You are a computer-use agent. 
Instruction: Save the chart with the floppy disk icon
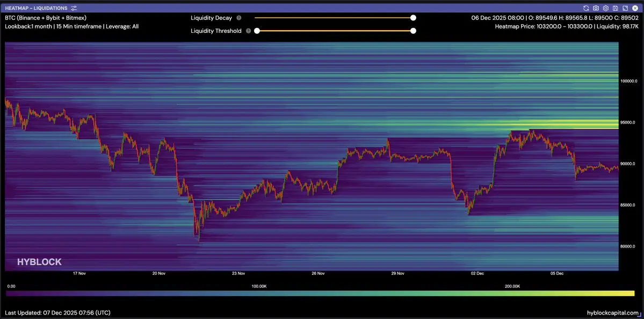point(615,8)
